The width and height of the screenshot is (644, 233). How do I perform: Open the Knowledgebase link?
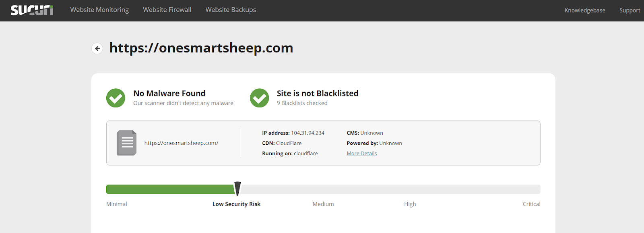point(585,10)
